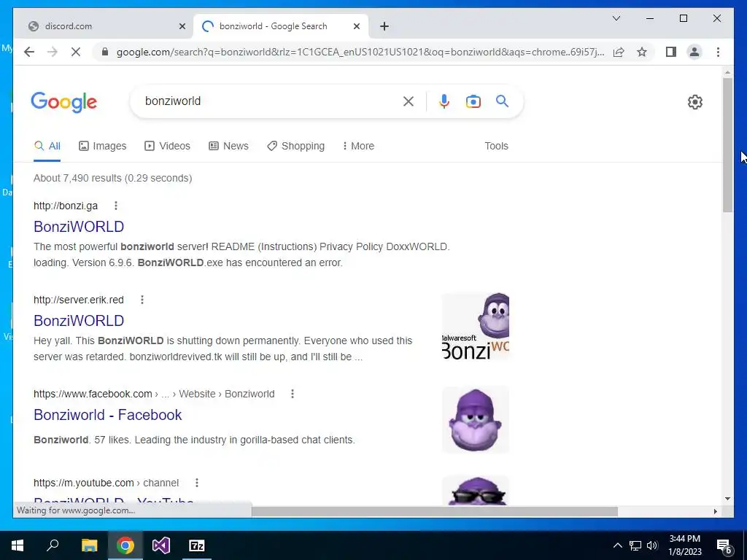Switch to Images results
The image size is (747, 560).
[102, 146]
